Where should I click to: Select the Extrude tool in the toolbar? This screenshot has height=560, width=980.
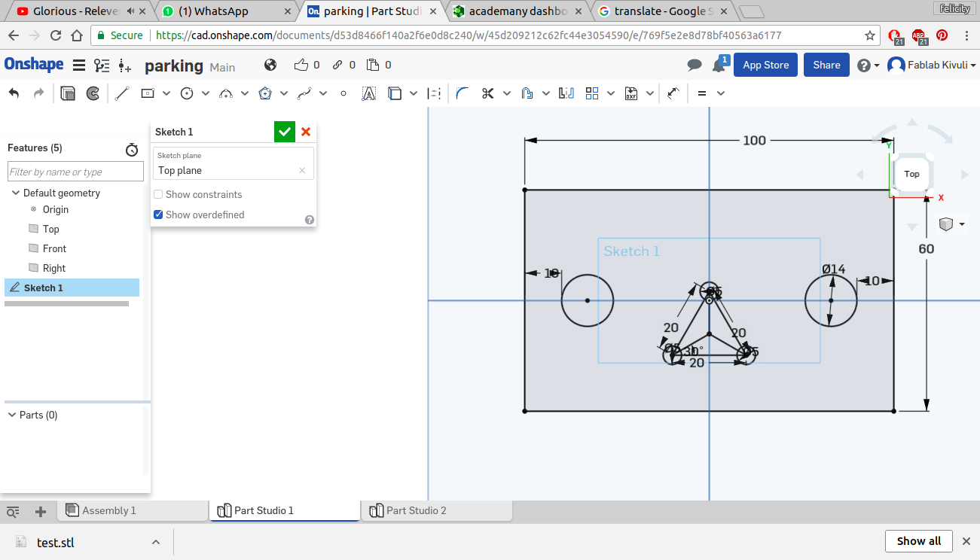[x=68, y=93]
